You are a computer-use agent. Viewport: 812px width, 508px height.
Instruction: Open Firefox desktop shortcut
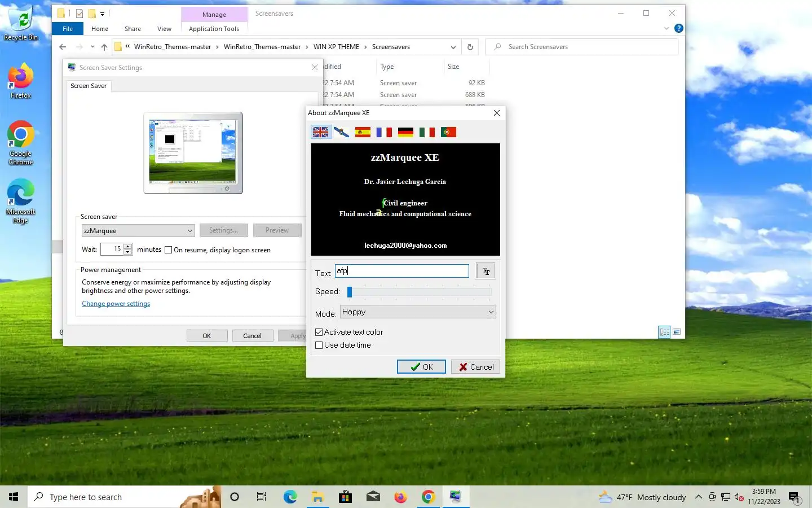click(x=21, y=82)
